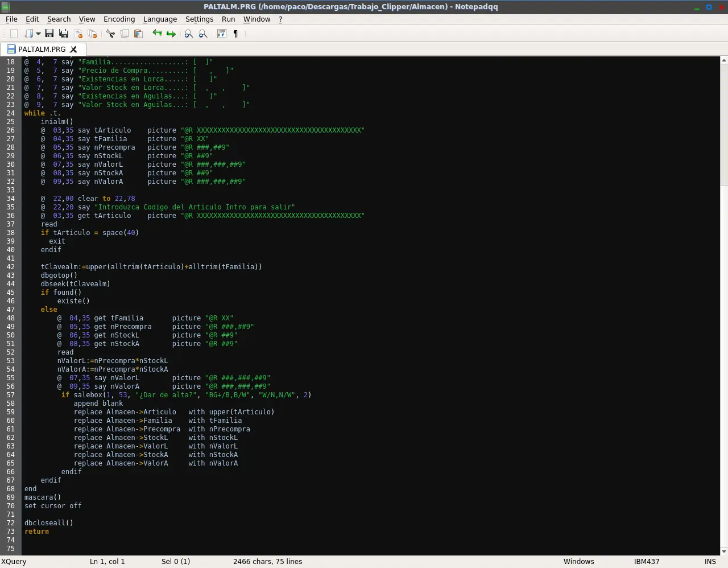Click the Save toolbar icon

pyautogui.click(x=49, y=34)
